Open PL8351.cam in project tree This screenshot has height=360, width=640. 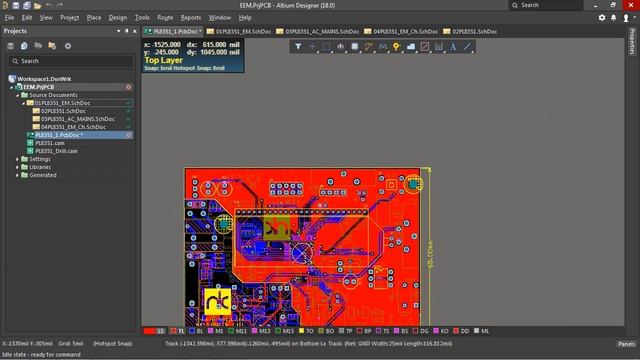[x=50, y=143]
